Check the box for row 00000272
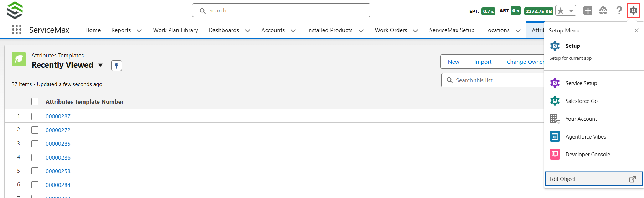644x198 pixels. click(35, 130)
